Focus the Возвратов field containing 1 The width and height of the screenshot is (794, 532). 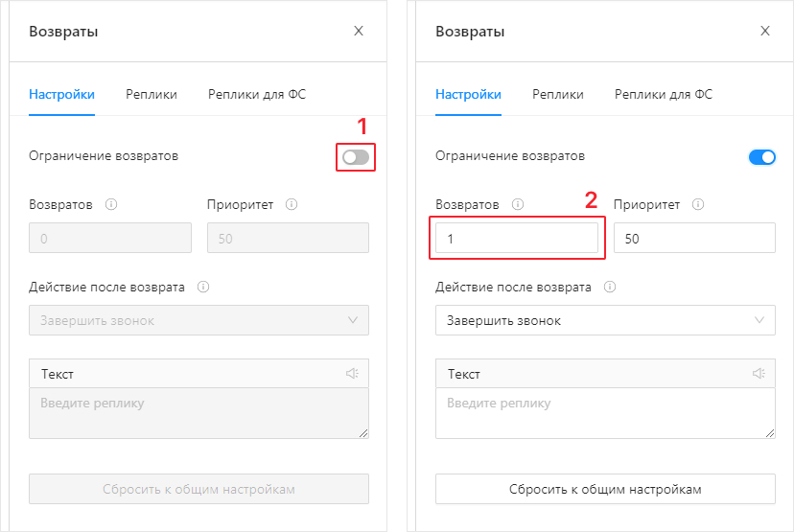516,239
